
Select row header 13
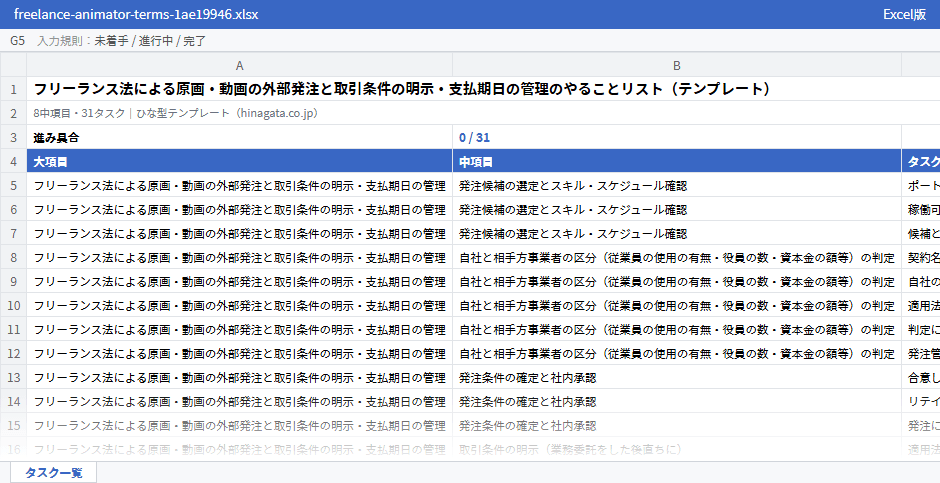(13, 378)
